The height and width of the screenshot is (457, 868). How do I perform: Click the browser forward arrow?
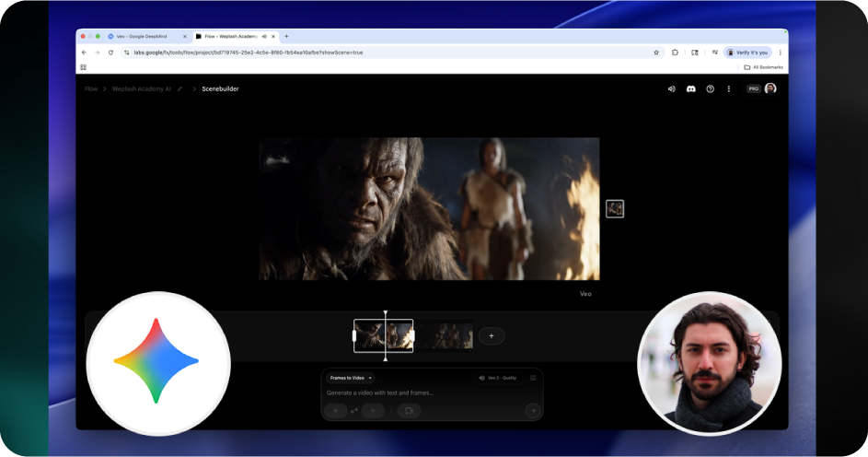97,53
